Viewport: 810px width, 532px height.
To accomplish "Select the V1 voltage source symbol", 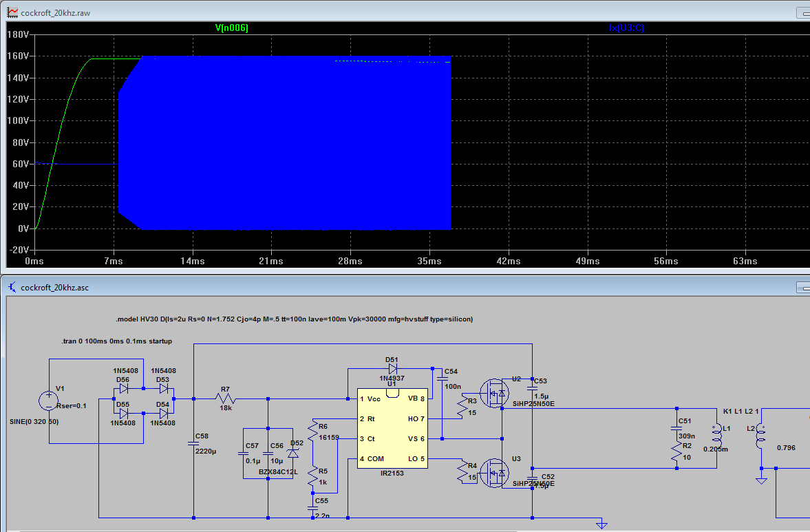I will click(50, 400).
